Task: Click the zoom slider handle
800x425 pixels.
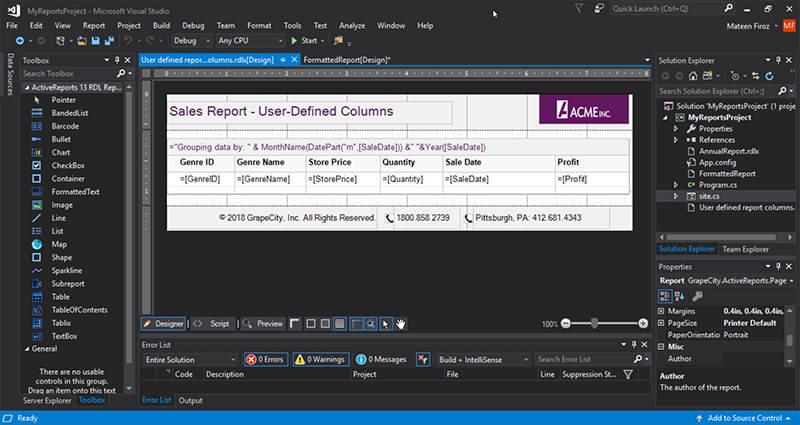Action: (x=594, y=323)
